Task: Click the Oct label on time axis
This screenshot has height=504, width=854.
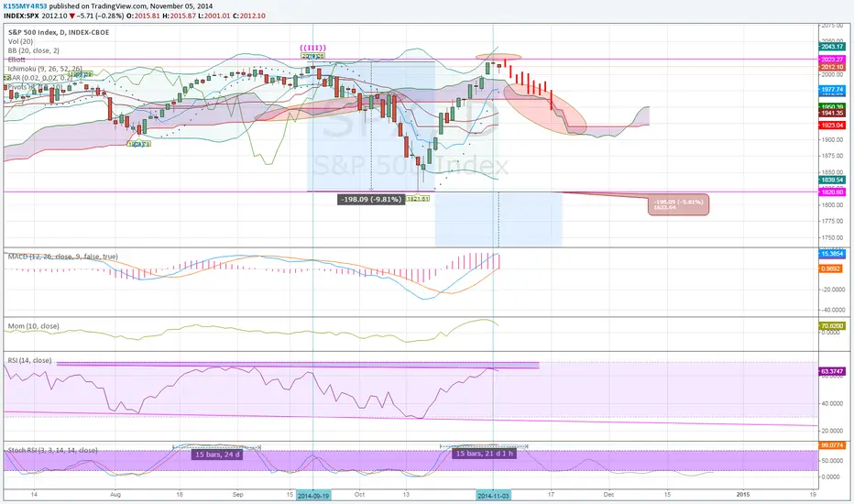Action: [359, 495]
